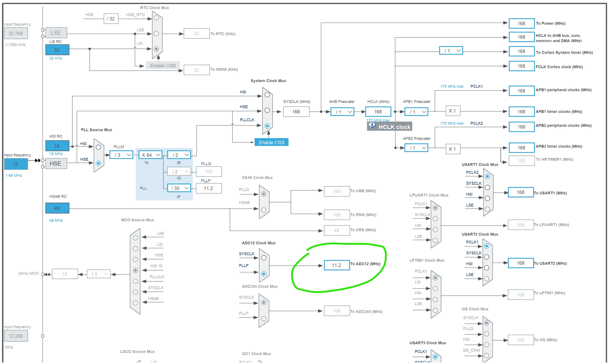Screen dimensions: 614x364
Task: Click the HSE oscillator block
Action: pyautogui.click(x=56, y=164)
